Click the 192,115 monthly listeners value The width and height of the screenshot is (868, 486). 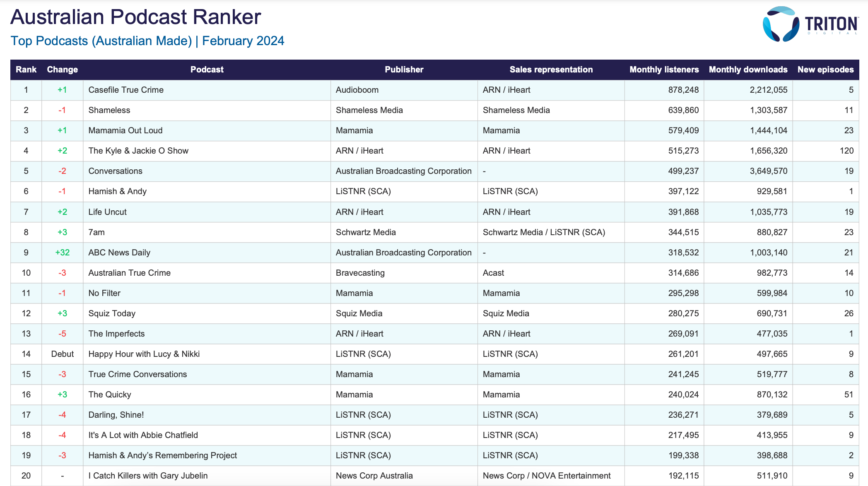click(683, 476)
